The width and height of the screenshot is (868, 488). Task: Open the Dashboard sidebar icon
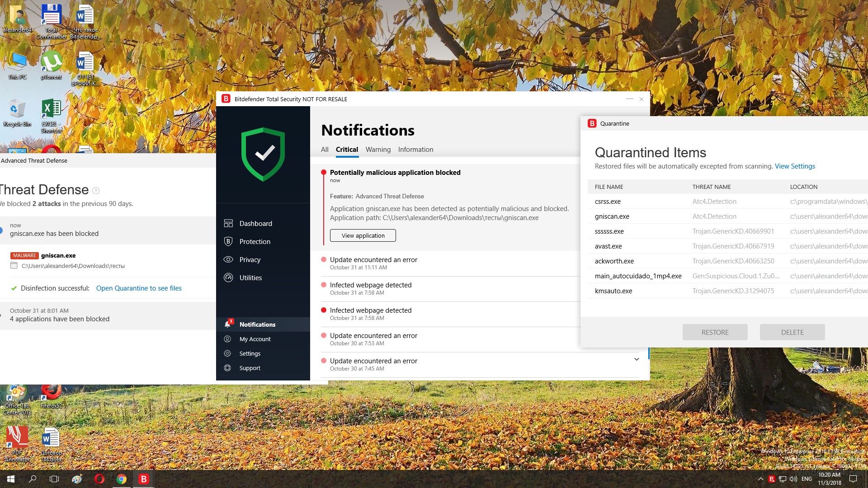[x=228, y=224]
